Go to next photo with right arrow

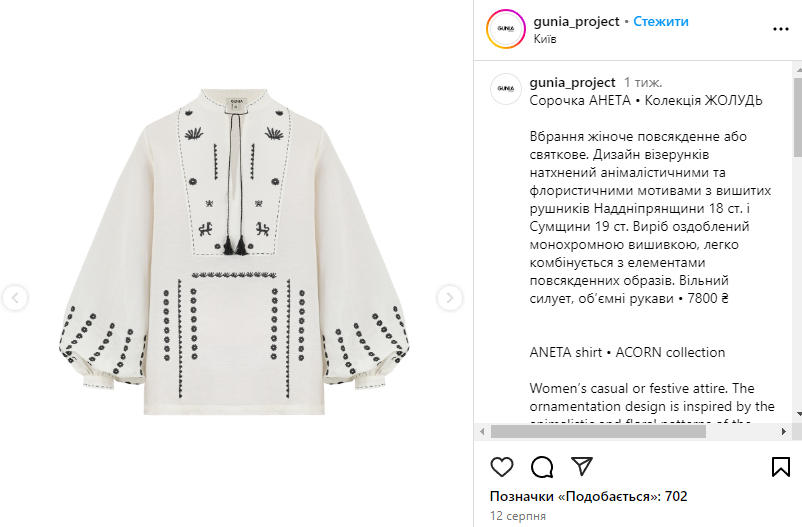coord(450,298)
